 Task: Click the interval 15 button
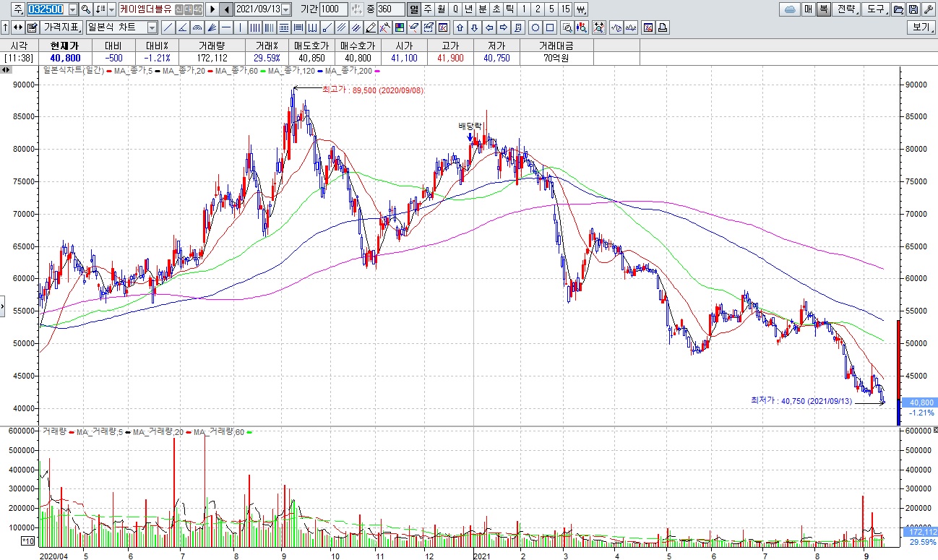click(x=565, y=9)
